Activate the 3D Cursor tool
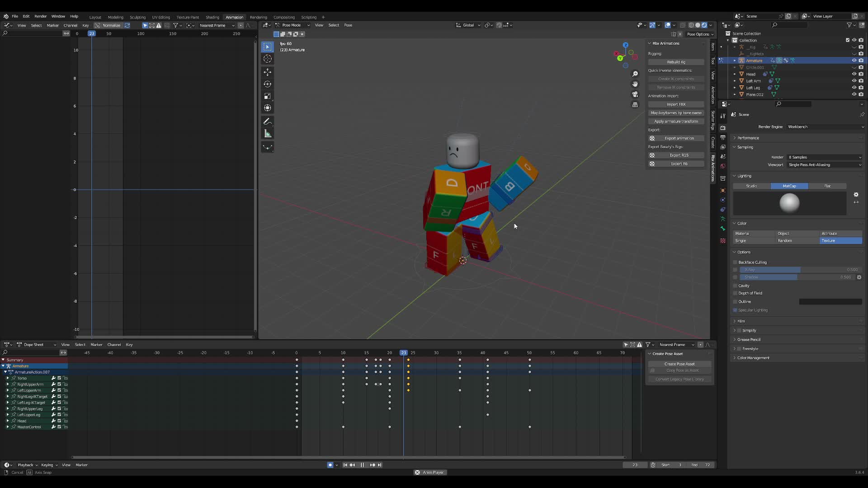The width and height of the screenshot is (868, 488). (x=267, y=59)
